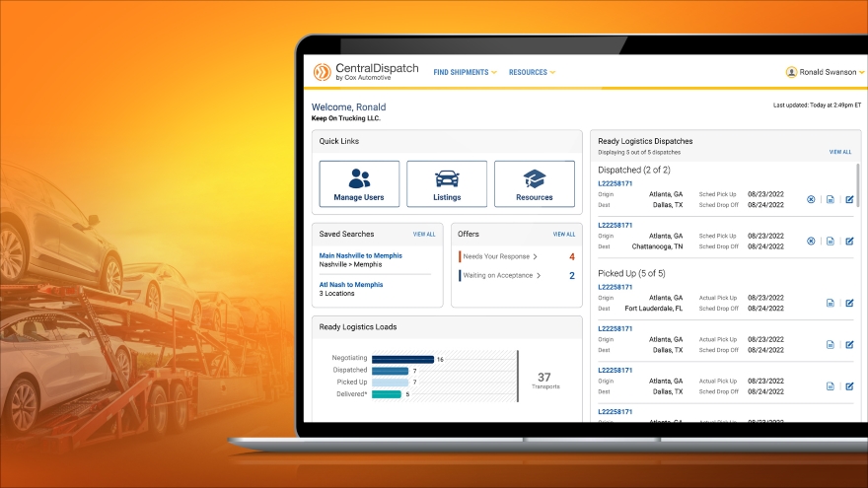
Task: Open Main Nashville to Memphis saved search
Action: [360, 255]
